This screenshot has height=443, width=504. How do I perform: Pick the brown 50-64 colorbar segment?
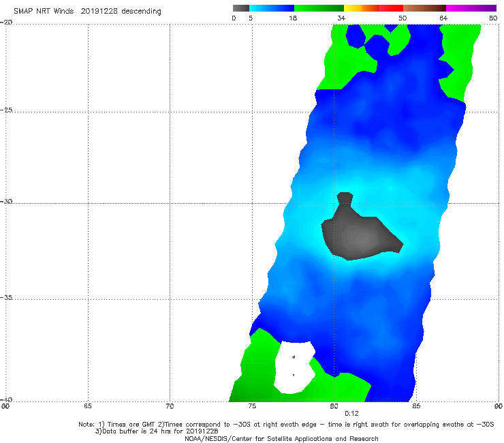tap(424, 8)
